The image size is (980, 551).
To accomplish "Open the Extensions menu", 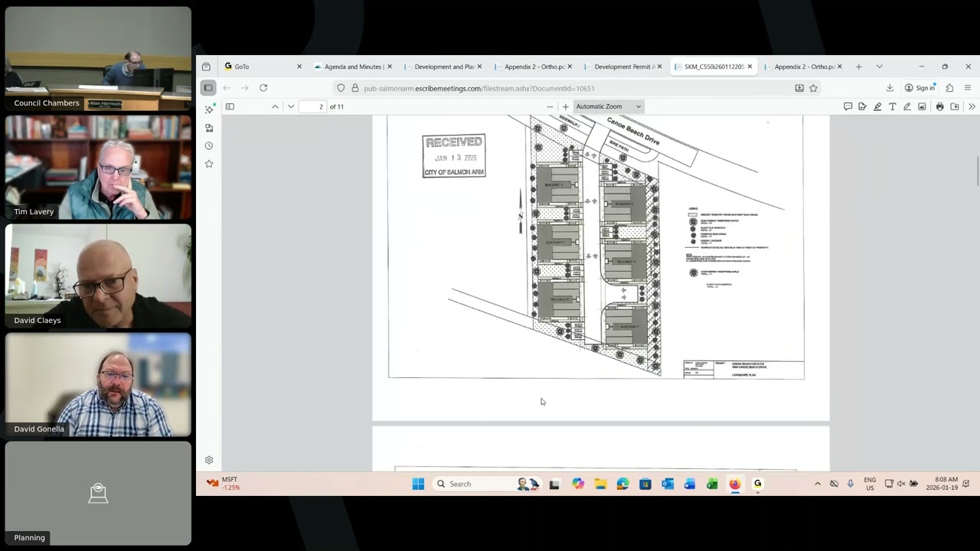I will point(949,88).
